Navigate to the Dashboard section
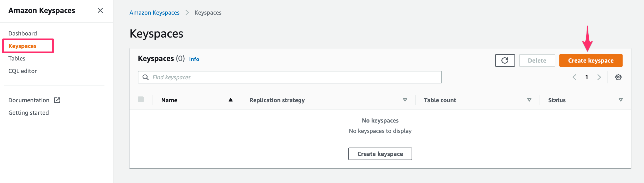This screenshot has width=644, height=183. coord(22,33)
